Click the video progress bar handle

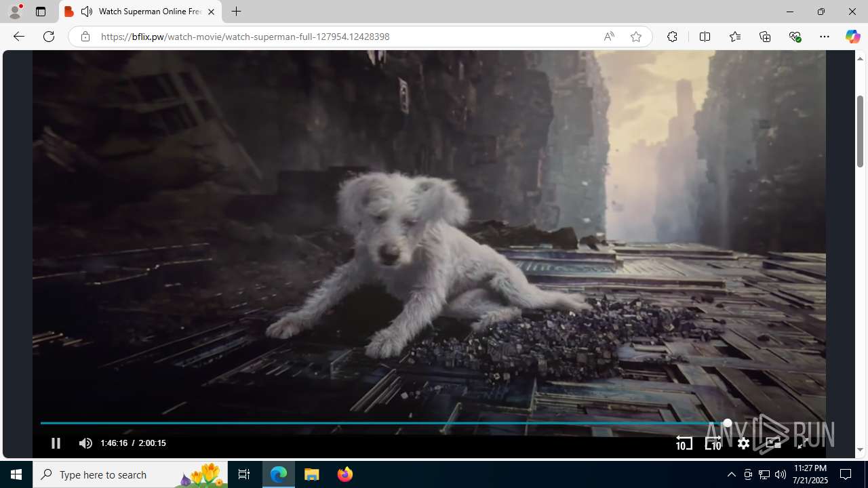pyautogui.click(x=727, y=423)
